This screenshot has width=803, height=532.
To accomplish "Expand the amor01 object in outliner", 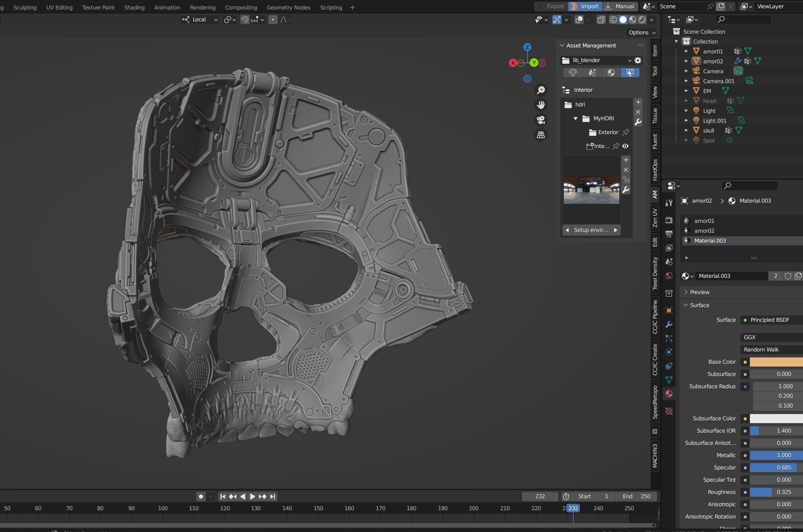I will (x=686, y=51).
